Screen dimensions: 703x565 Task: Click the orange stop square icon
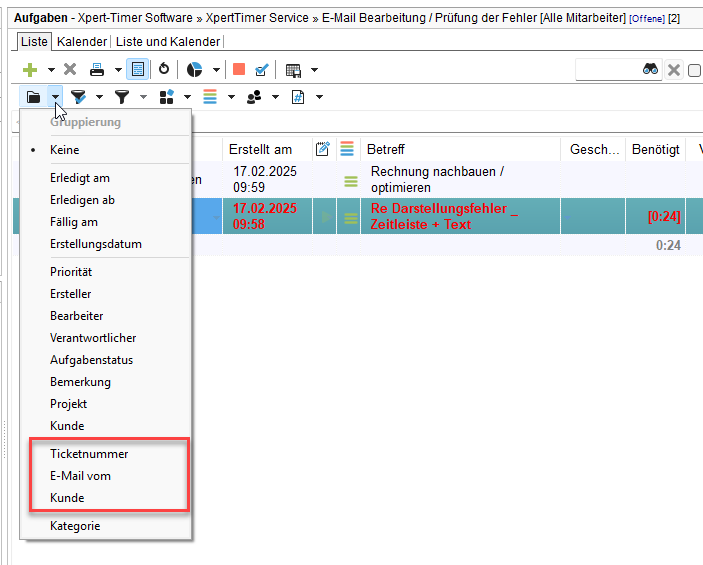click(239, 70)
